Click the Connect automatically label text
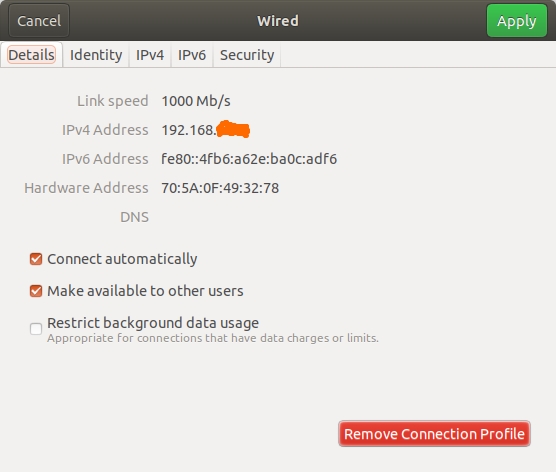556x472 pixels. [122, 259]
